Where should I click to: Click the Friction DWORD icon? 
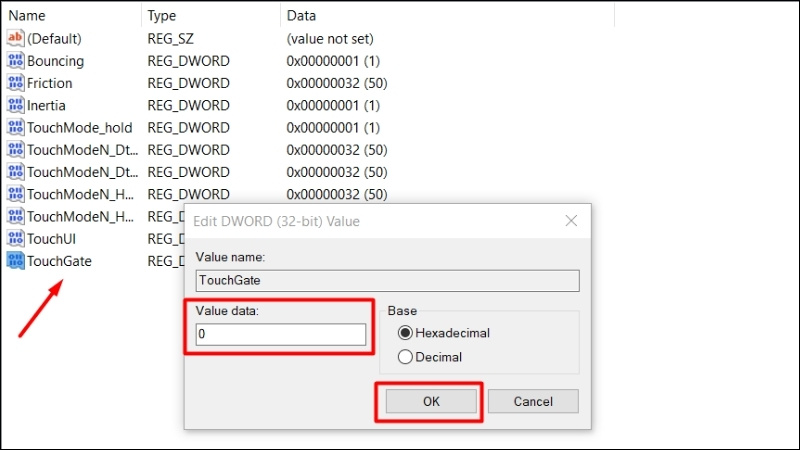click(x=15, y=83)
